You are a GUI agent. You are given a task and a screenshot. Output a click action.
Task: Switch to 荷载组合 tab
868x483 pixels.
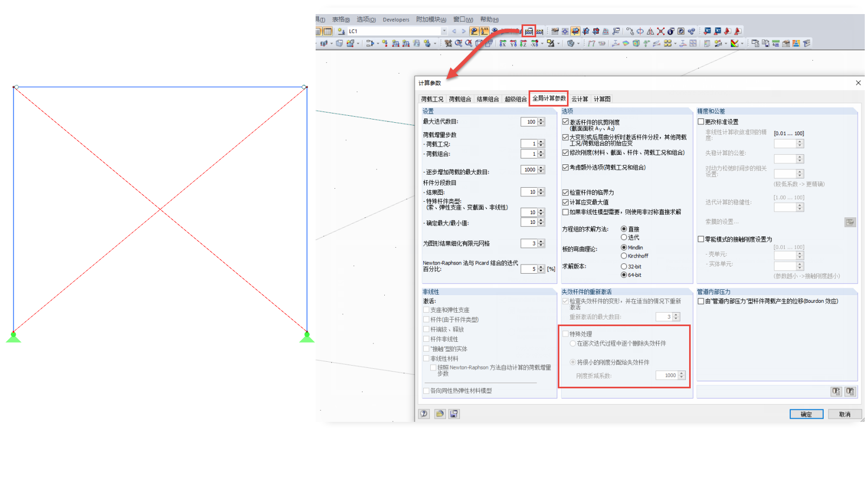(459, 99)
